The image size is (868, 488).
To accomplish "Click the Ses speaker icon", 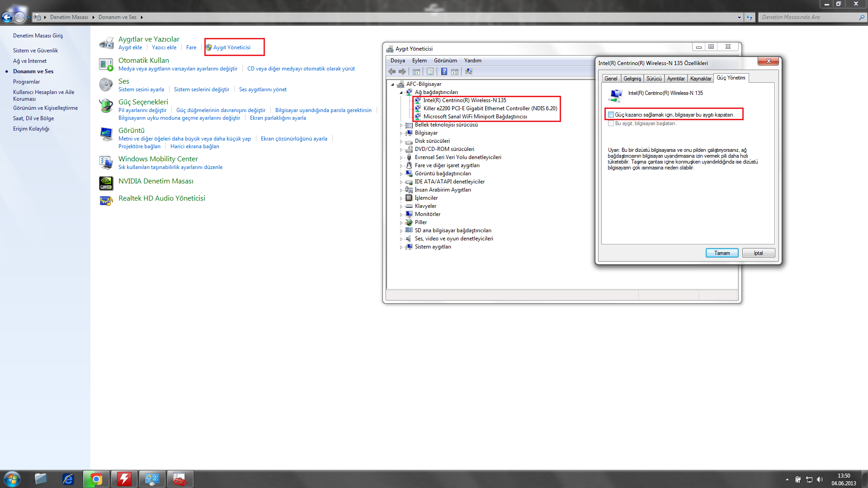I will [106, 85].
